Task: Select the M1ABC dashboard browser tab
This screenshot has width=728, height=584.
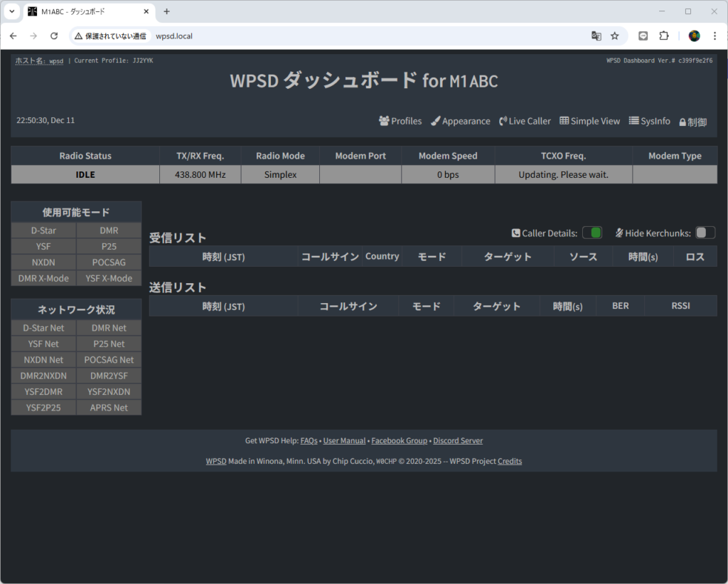Action: (x=85, y=11)
